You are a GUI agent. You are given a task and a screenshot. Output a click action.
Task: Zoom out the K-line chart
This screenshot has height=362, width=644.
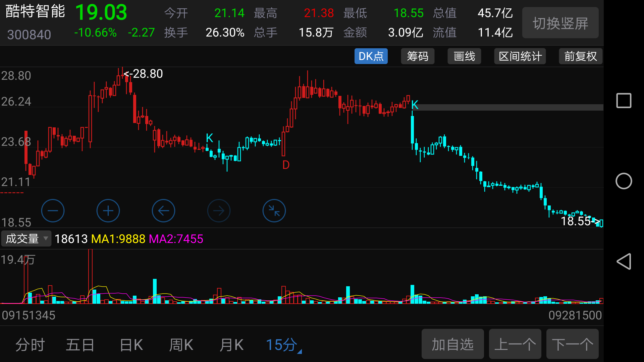[x=53, y=211]
